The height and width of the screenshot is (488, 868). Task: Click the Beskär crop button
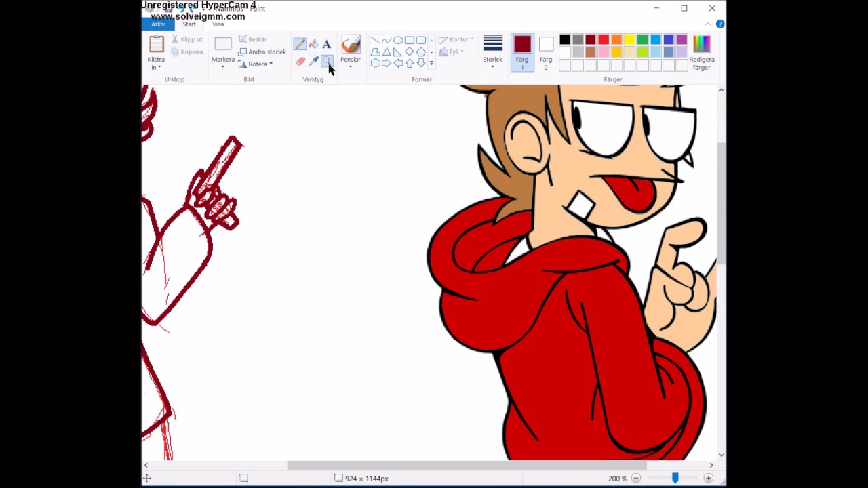[252, 39]
